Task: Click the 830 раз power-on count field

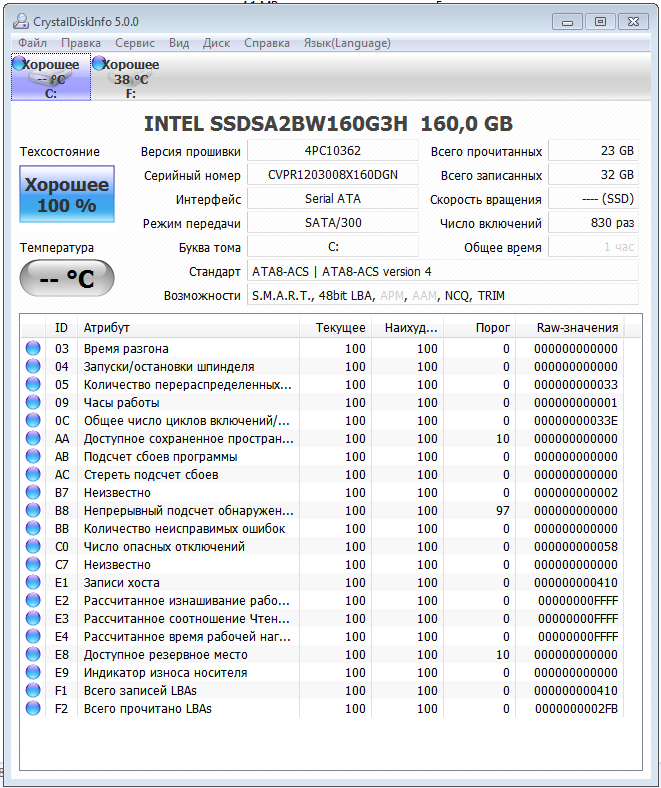Action: pos(593,223)
